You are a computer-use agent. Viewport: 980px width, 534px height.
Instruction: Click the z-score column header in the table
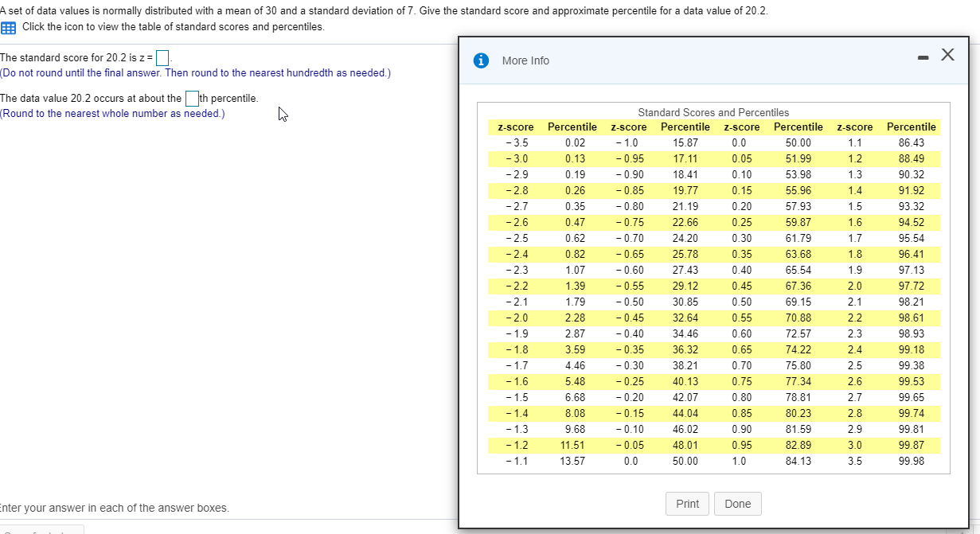pyautogui.click(x=514, y=127)
